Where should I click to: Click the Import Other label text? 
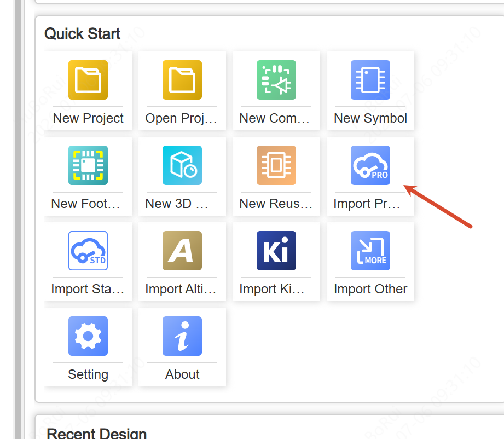(370, 289)
